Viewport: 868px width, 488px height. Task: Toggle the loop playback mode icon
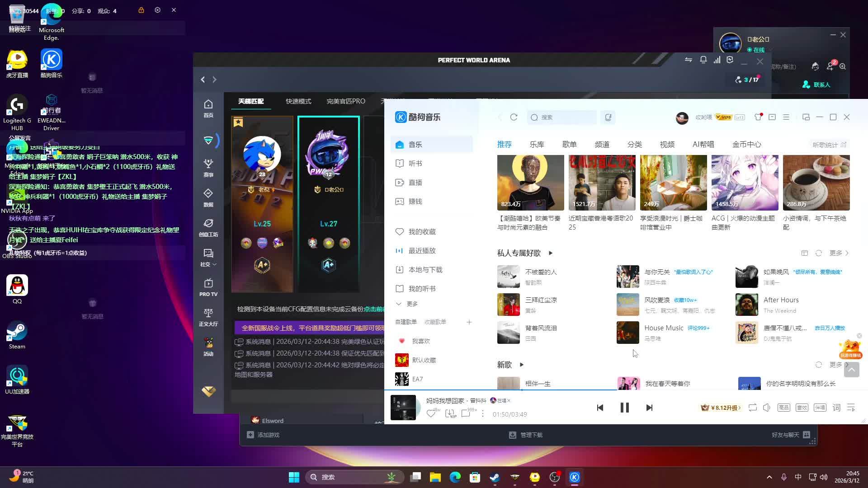coord(752,408)
